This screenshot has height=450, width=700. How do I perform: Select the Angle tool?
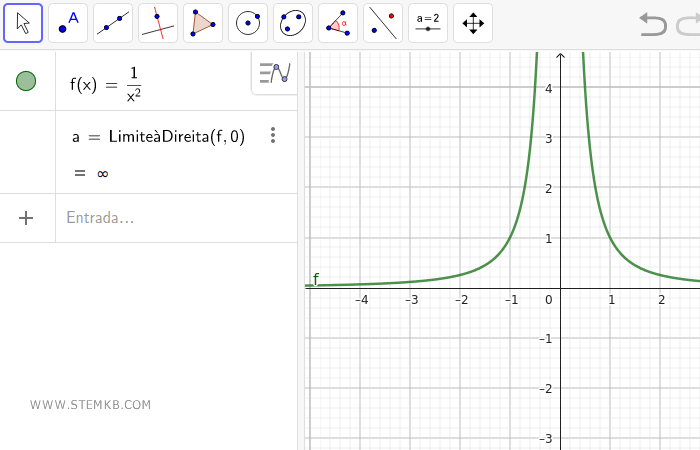tap(338, 23)
